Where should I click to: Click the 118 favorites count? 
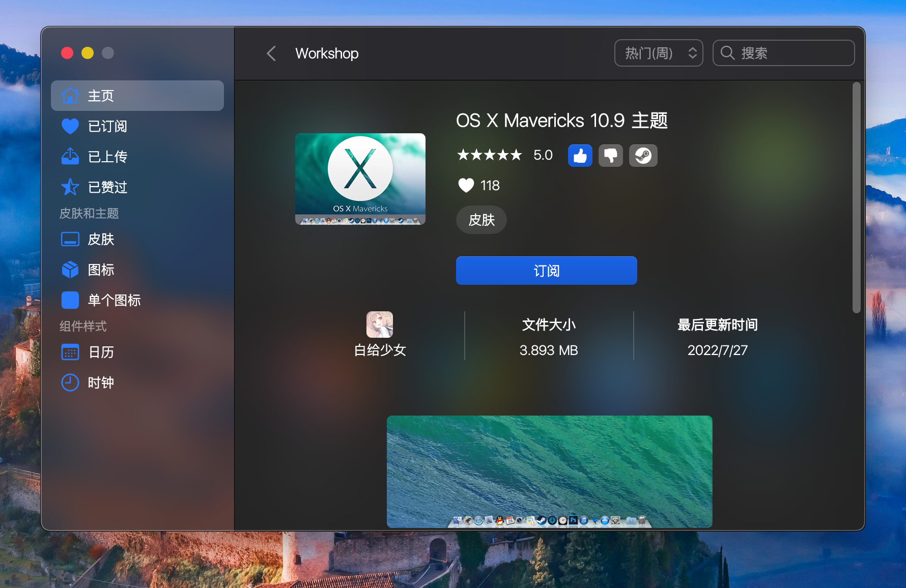click(490, 186)
